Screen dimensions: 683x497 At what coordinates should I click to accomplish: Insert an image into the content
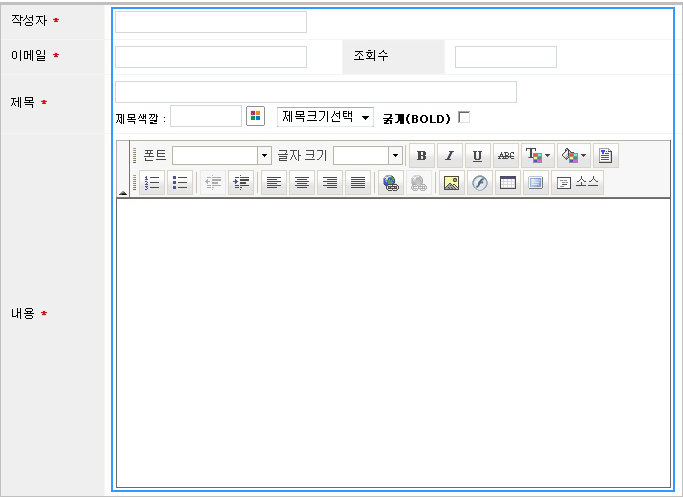[452, 183]
